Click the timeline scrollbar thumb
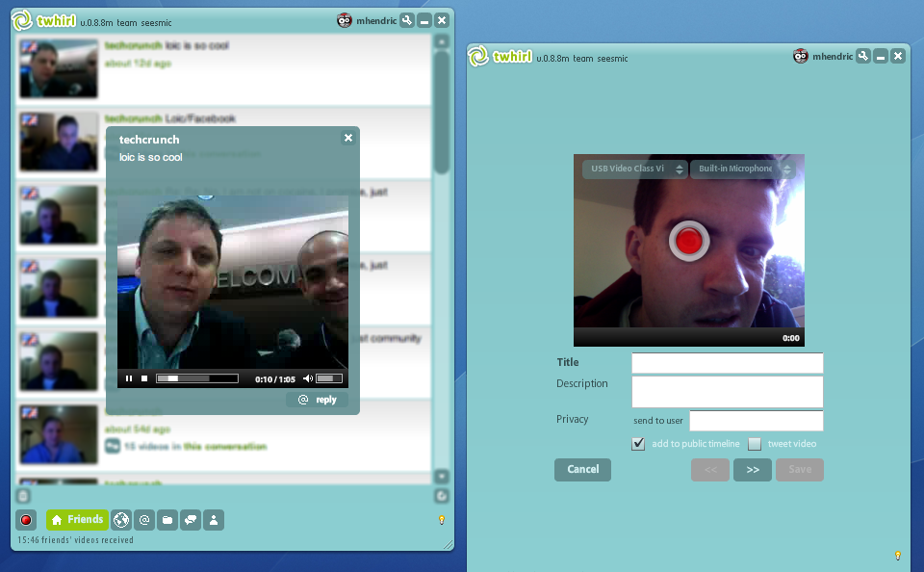 point(442,112)
